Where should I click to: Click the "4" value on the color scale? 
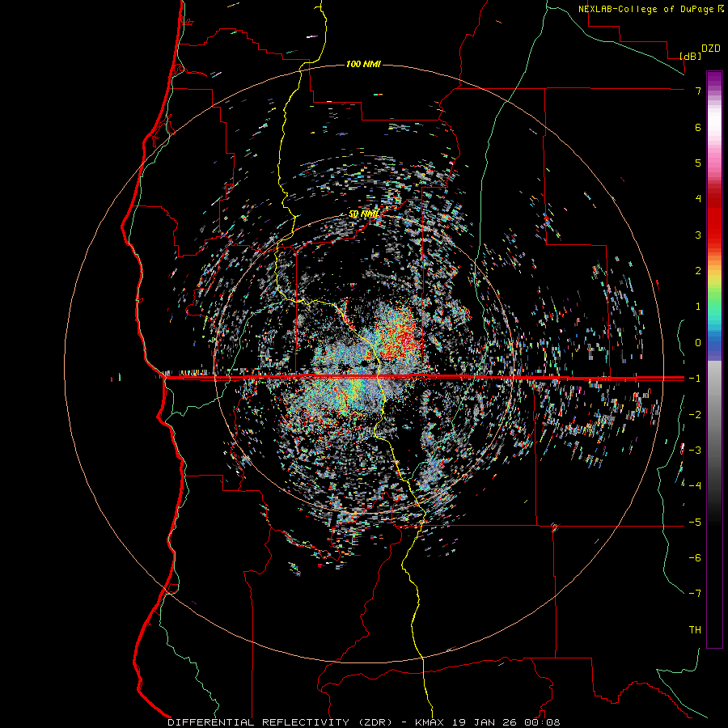pos(698,199)
